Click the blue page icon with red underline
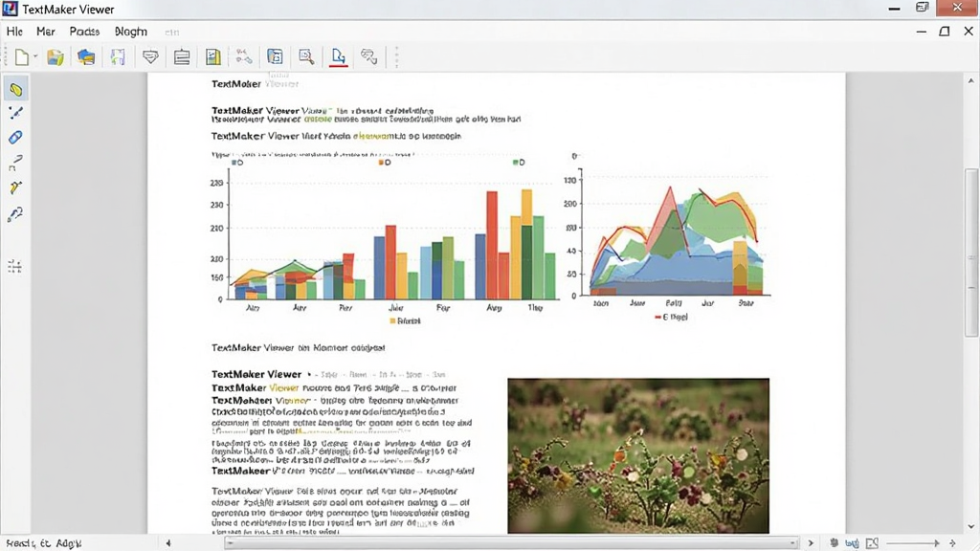 pyautogui.click(x=338, y=56)
